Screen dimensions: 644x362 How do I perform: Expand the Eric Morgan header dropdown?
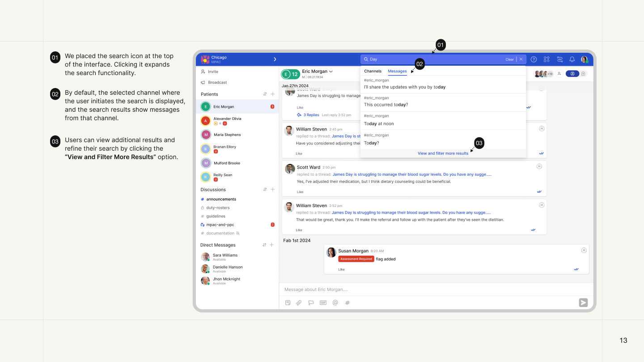point(331,72)
